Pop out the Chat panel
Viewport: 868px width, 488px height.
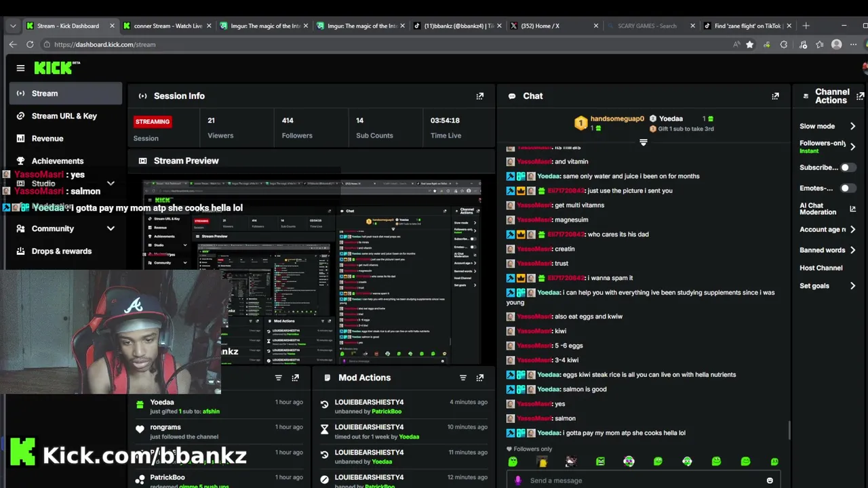[775, 96]
